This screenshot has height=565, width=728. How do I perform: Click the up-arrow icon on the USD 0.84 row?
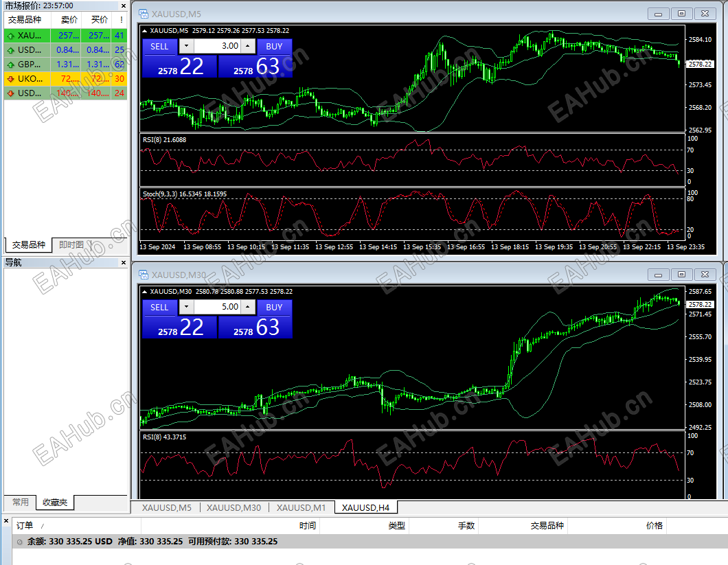click(11, 50)
